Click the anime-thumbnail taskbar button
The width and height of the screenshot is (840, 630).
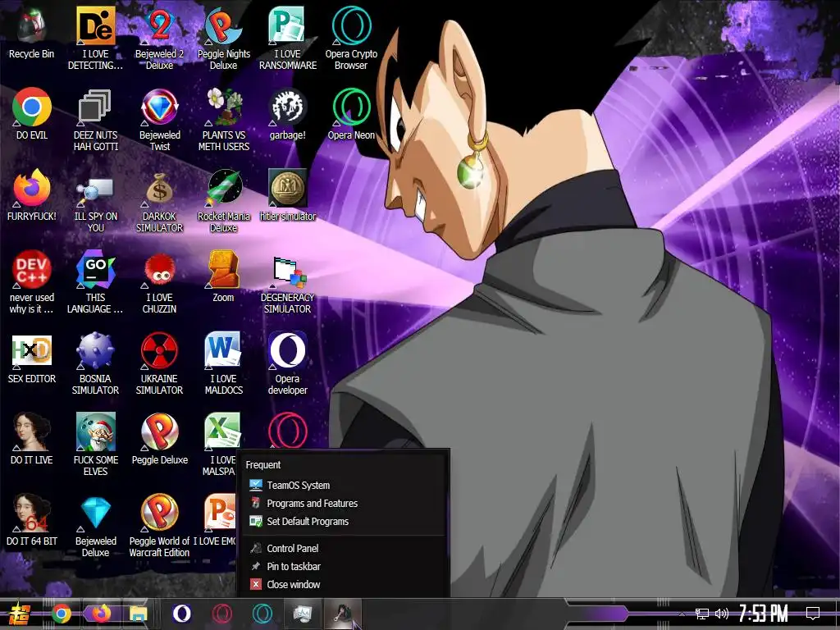pos(343,614)
